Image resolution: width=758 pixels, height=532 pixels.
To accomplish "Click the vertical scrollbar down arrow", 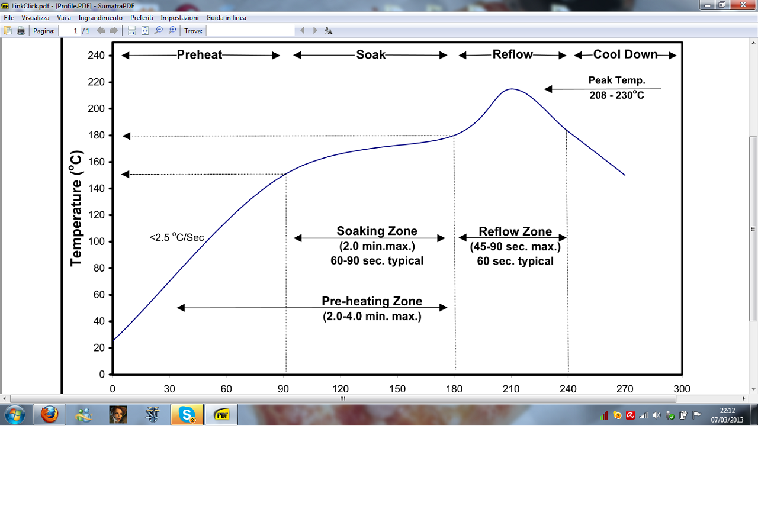I will click(x=753, y=389).
